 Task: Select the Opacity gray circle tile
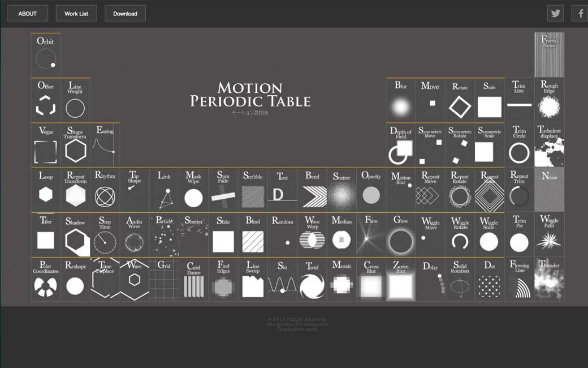click(x=371, y=190)
